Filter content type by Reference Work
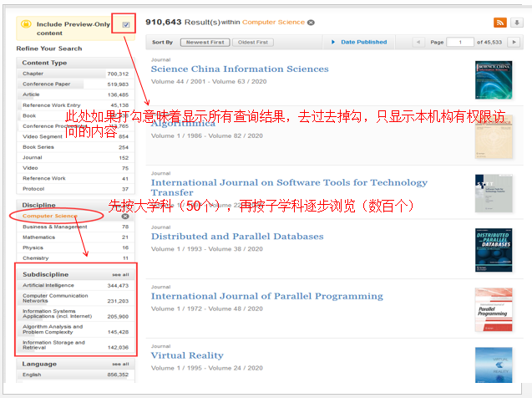This screenshot has height=398, width=532. point(75,179)
